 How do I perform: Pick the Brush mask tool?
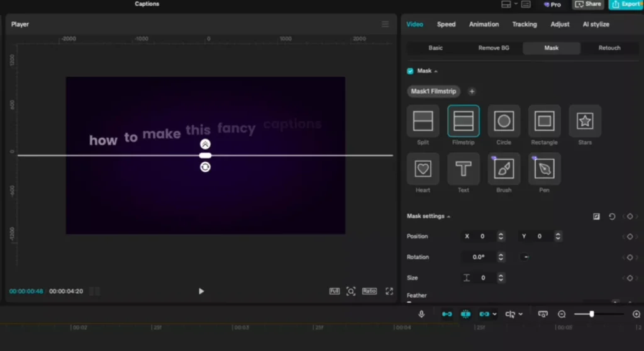504,169
